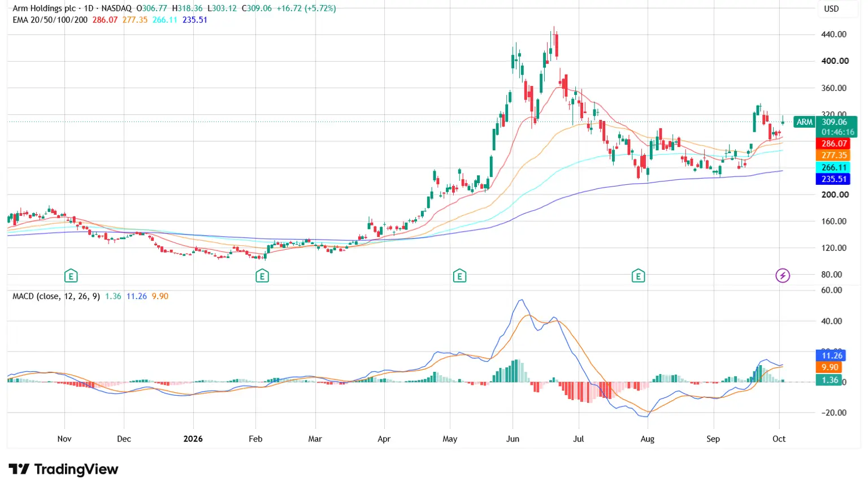Click the +16.72 (+5.72%) change value

306,8
